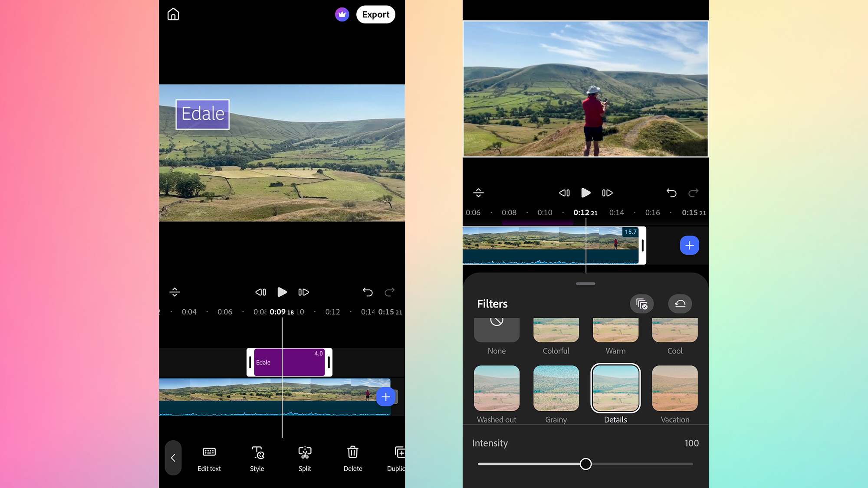868x488 pixels.
Task: Collapse the toolbar with back chevron
Action: 173,458
